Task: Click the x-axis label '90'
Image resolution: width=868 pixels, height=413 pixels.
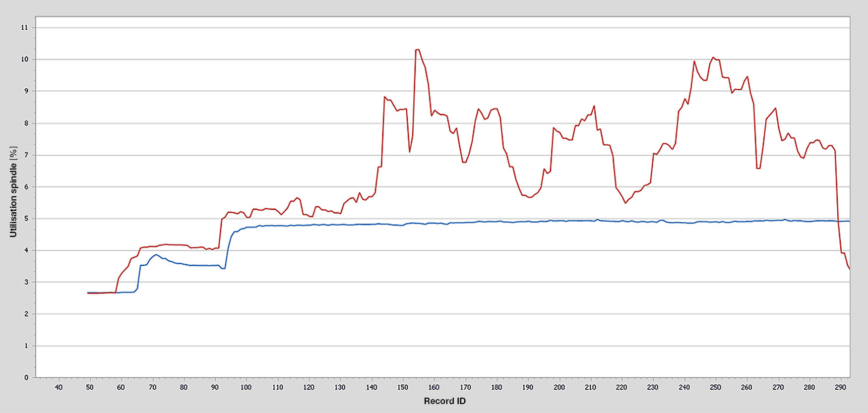Action: [215, 387]
